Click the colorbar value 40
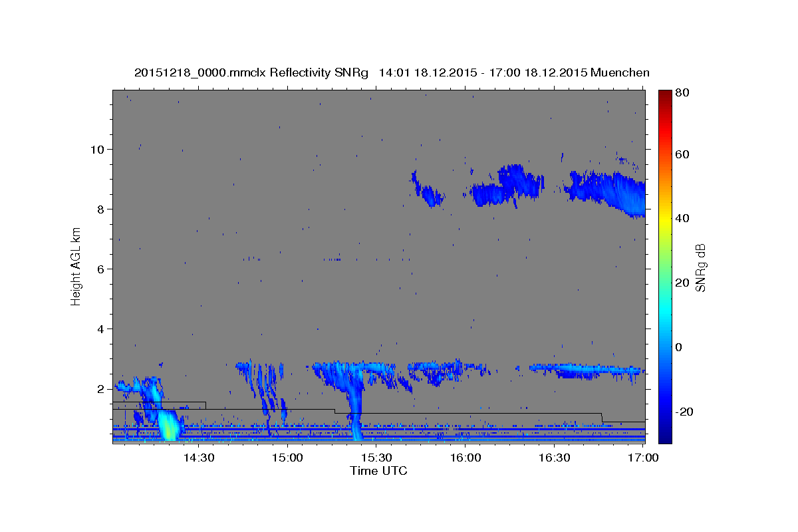 682,218
